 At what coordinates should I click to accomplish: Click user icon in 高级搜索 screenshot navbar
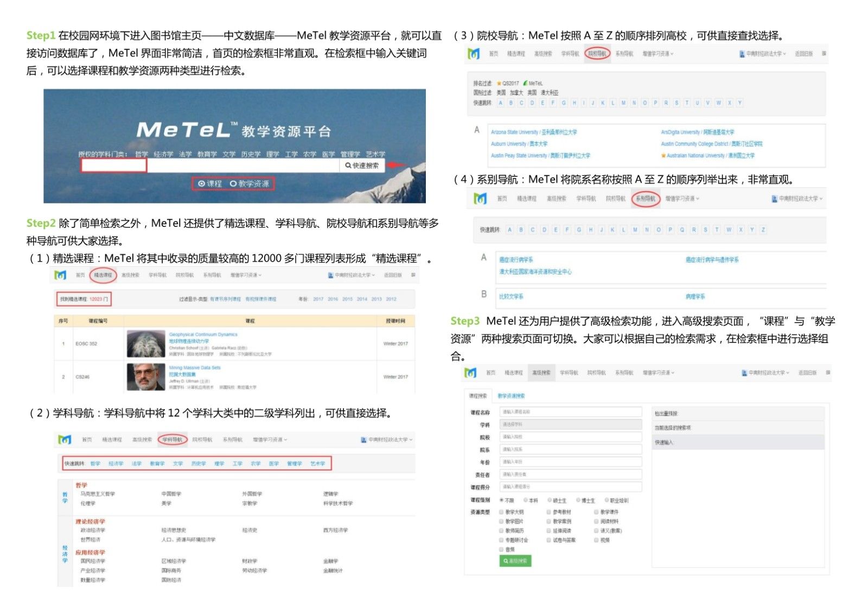tap(744, 373)
